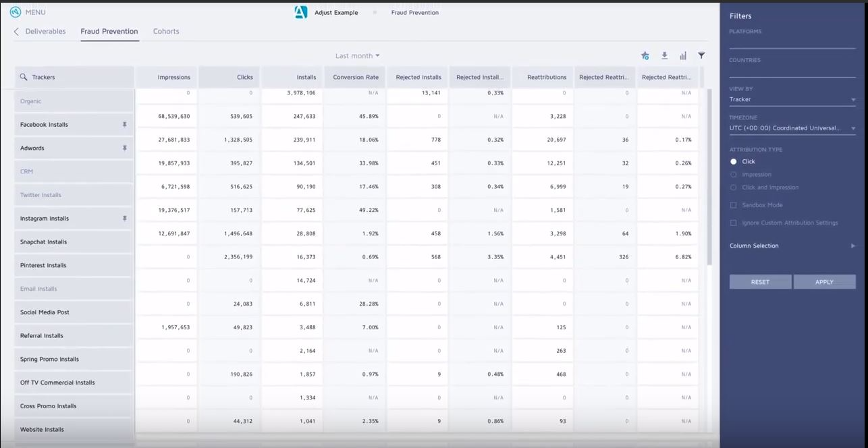
Task: Click Fraud Prevention breadcrumb at top
Action: tap(414, 13)
